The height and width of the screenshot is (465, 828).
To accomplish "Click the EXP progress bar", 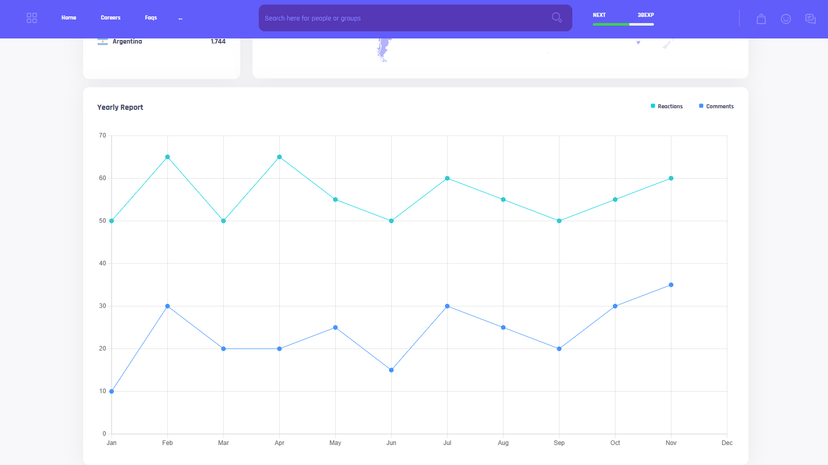I will click(623, 24).
